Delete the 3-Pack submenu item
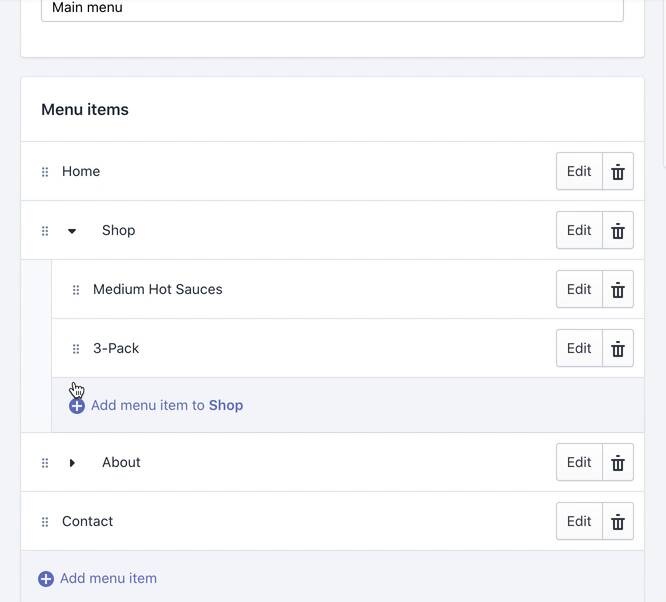 (618, 349)
